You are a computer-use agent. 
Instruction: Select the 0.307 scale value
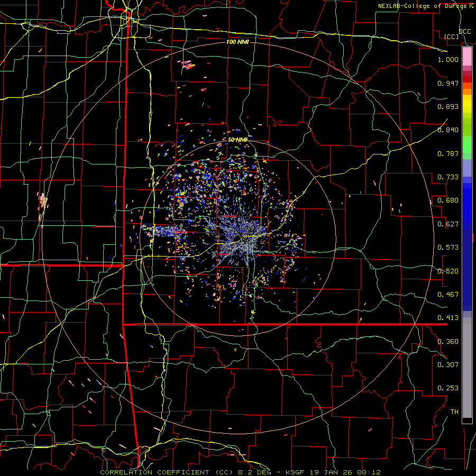pyautogui.click(x=448, y=365)
